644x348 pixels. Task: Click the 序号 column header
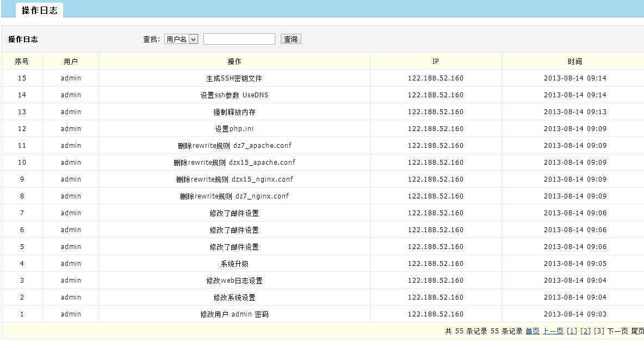(x=22, y=61)
